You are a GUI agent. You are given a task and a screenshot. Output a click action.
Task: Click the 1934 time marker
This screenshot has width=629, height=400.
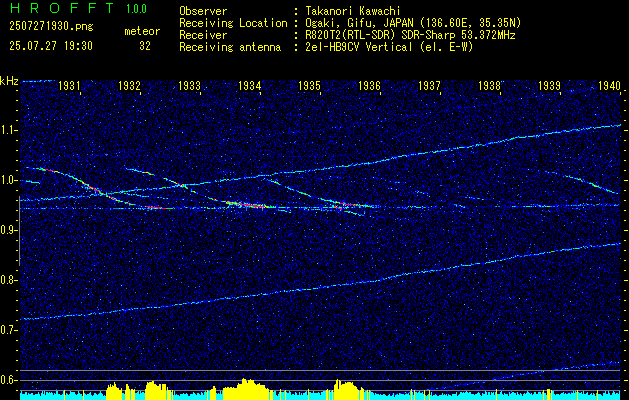(x=250, y=85)
